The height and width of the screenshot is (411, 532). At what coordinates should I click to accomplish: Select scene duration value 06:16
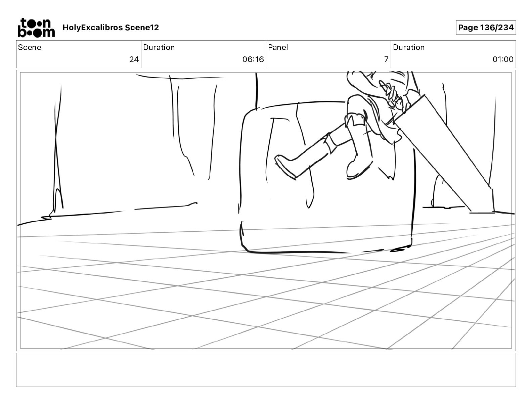[x=253, y=59]
